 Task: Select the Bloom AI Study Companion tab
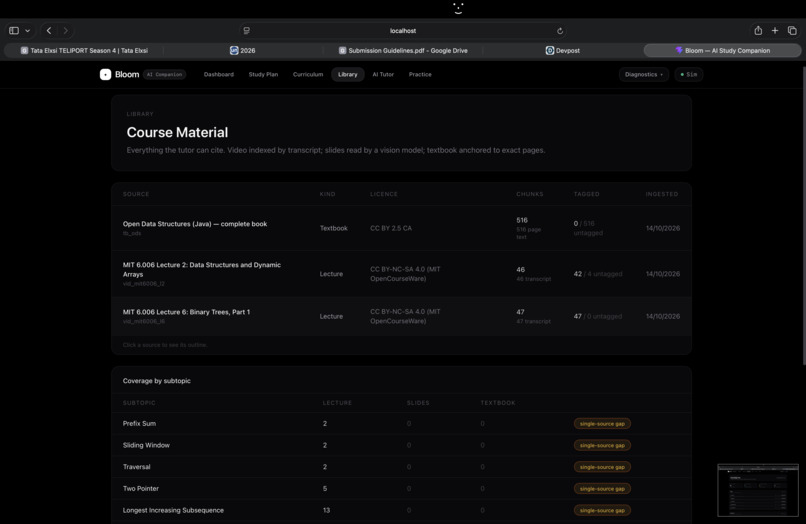(722, 50)
